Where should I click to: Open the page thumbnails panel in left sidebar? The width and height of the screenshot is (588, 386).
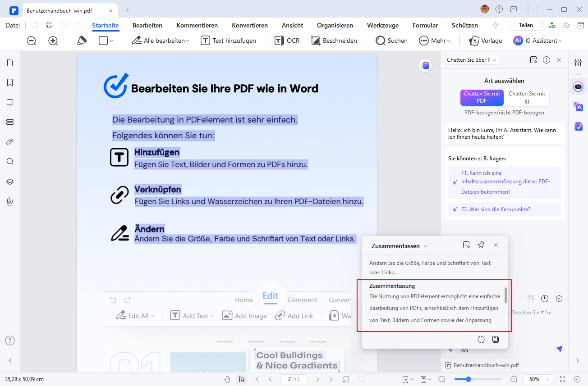click(x=10, y=63)
